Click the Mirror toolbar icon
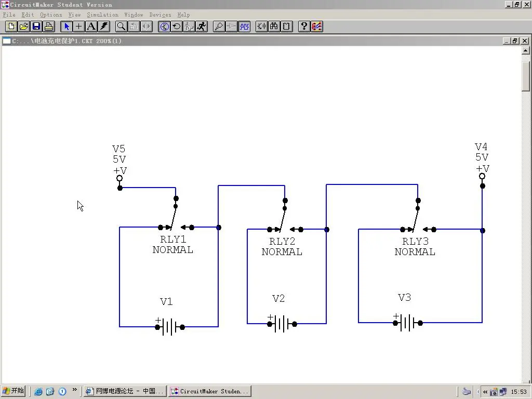Screen dimensions: 532x399 (146, 26)
